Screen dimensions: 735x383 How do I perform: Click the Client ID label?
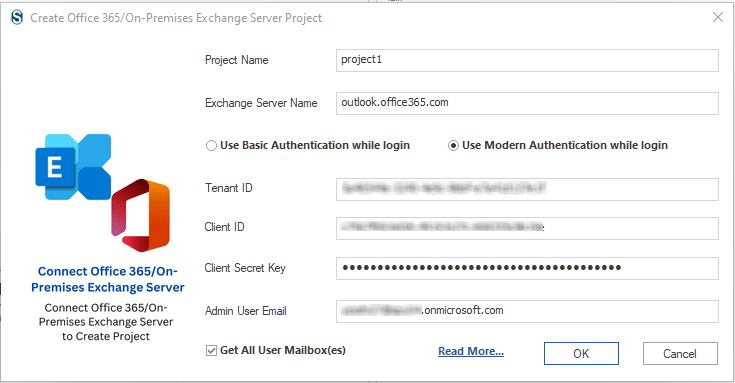pyautogui.click(x=225, y=227)
